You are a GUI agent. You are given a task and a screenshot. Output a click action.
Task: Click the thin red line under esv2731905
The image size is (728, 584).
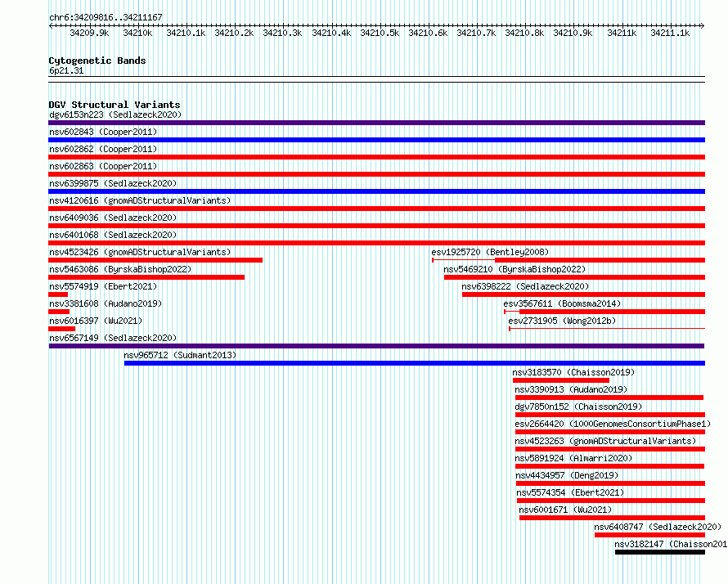point(607,329)
